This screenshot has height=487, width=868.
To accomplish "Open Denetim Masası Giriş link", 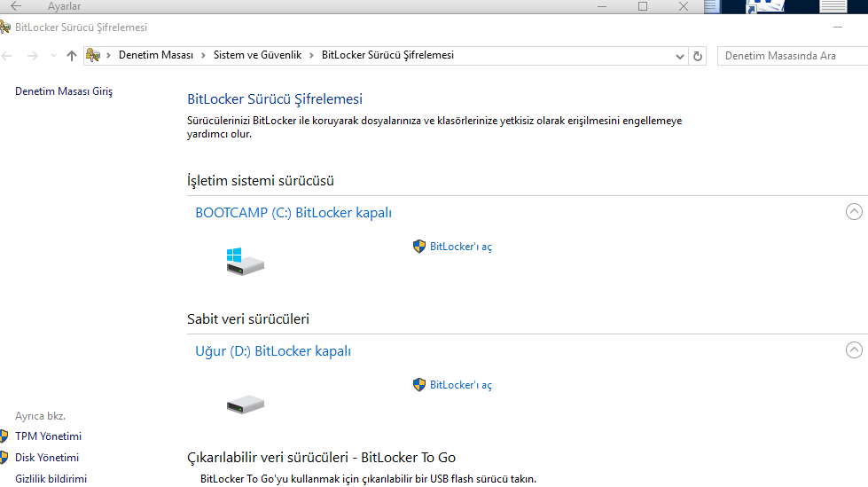I will (x=64, y=91).
